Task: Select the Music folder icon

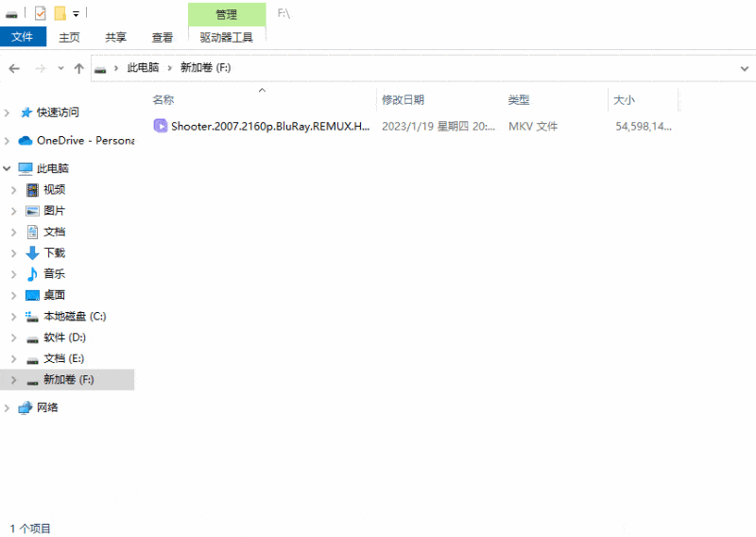Action: [32, 274]
